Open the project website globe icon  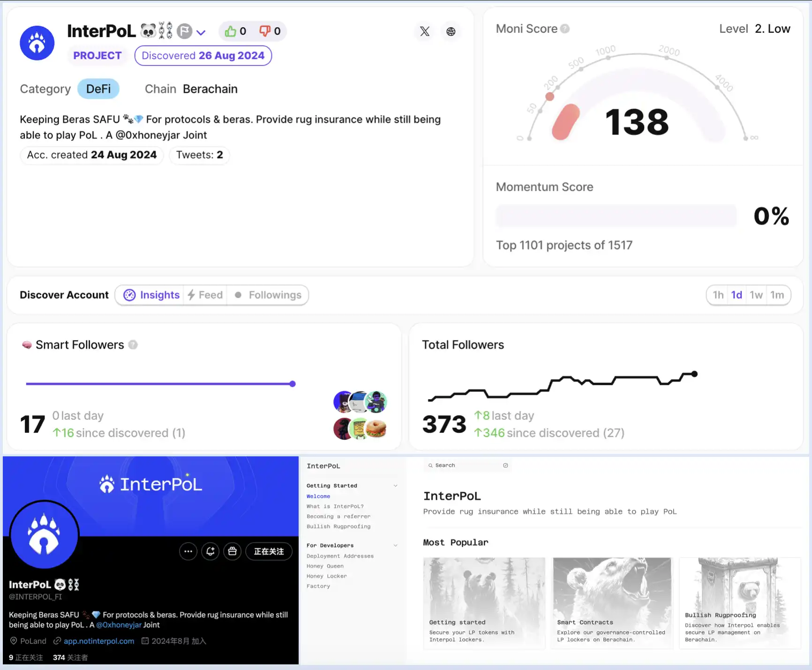(451, 31)
